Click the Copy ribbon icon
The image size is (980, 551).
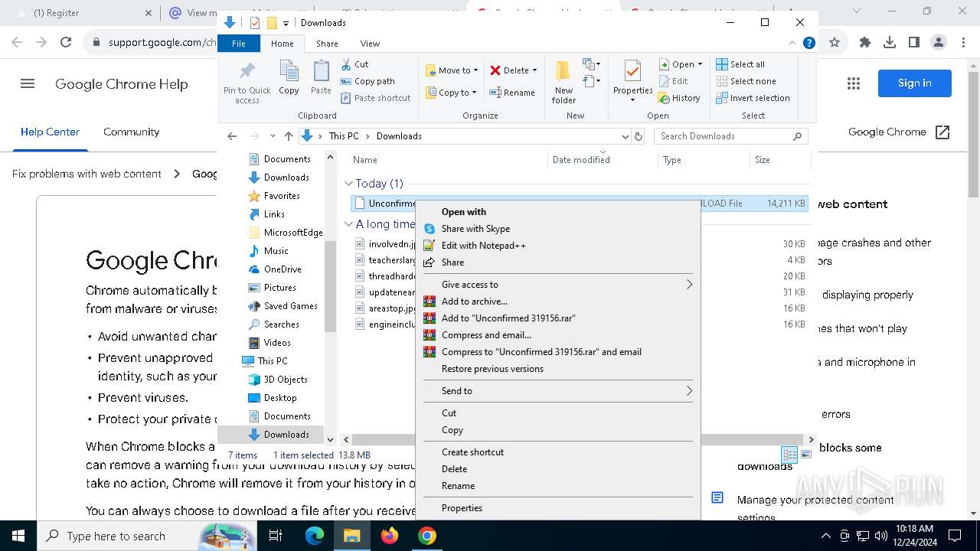click(289, 78)
